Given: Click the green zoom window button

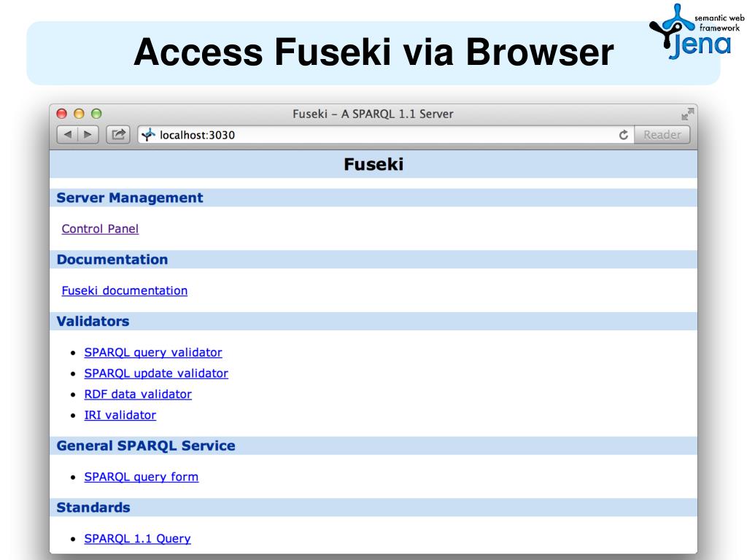Looking at the screenshot, I should pyautogui.click(x=96, y=114).
